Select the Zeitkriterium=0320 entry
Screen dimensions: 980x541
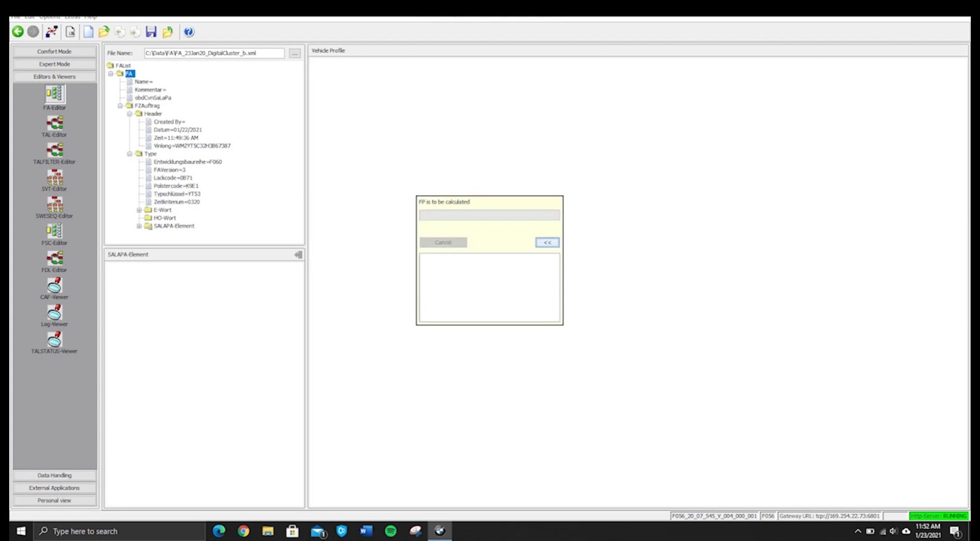[x=176, y=202]
